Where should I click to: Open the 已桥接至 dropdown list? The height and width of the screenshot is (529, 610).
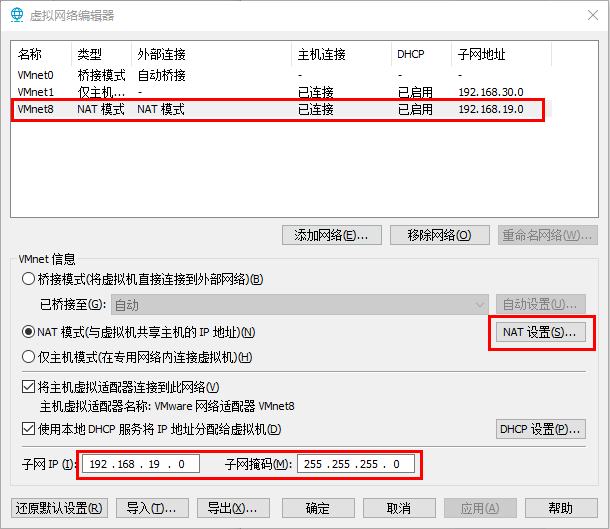coord(299,304)
